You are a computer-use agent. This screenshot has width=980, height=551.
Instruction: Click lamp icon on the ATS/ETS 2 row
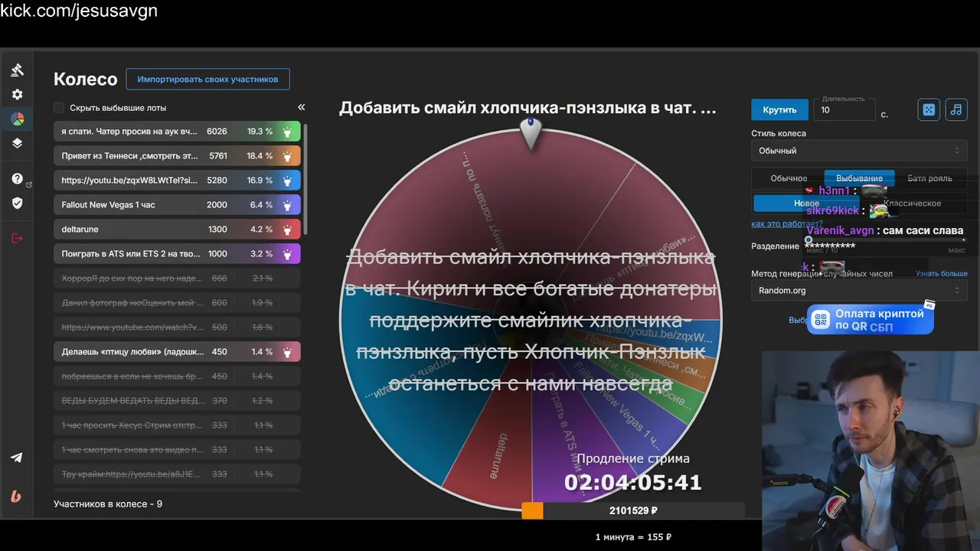tap(287, 254)
